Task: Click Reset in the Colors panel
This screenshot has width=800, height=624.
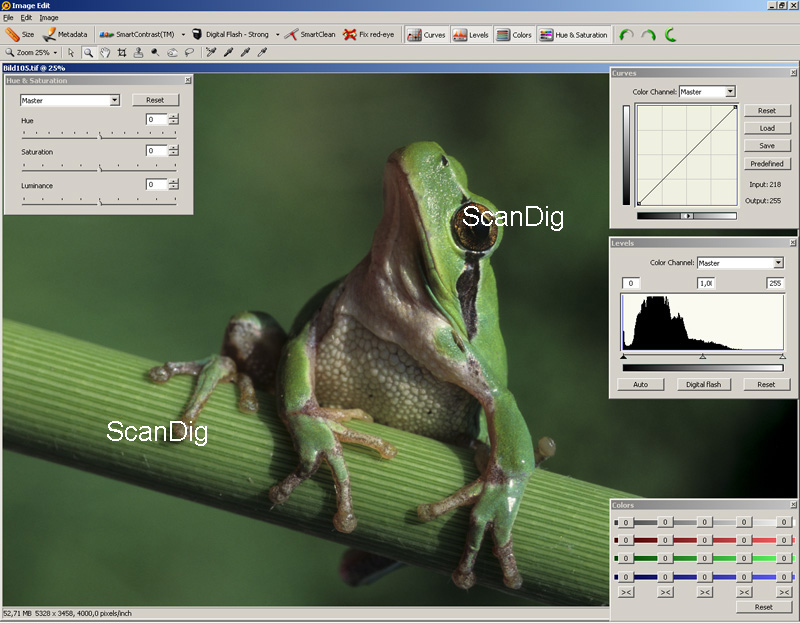Action: tap(763, 607)
